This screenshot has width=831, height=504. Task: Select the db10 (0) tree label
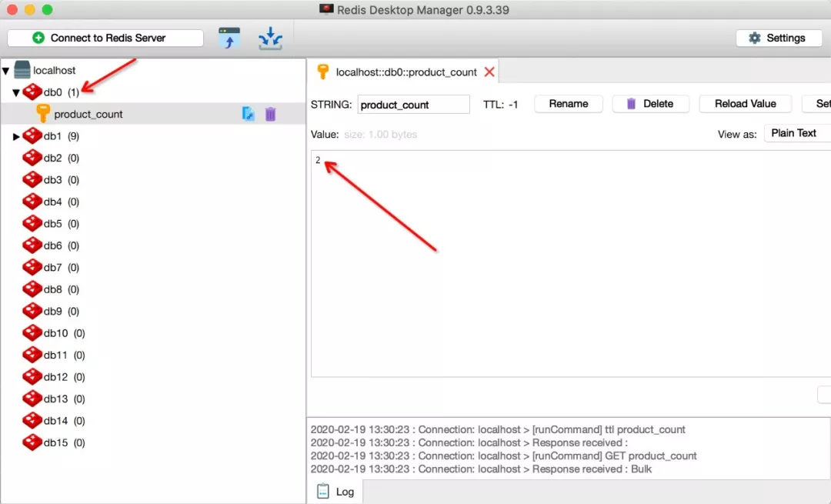point(64,333)
